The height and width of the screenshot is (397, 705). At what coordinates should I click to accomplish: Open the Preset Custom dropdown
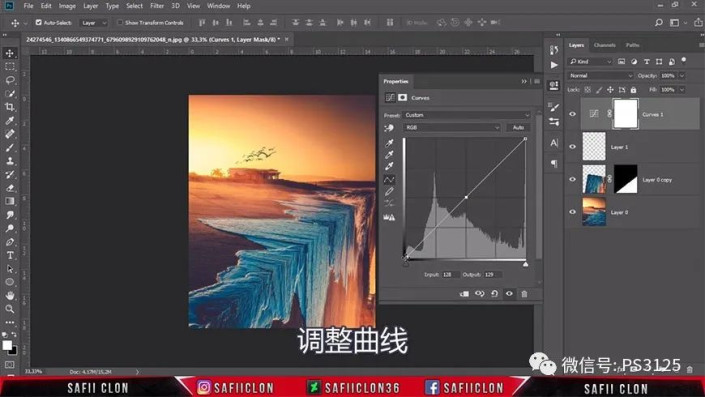point(467,115)
